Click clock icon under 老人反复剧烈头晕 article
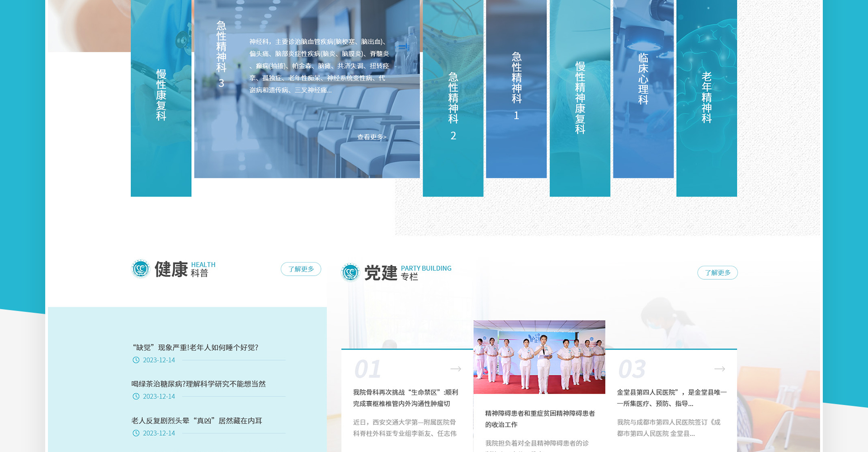This screenshot has width=868, height=452. (x=136, y=433)
